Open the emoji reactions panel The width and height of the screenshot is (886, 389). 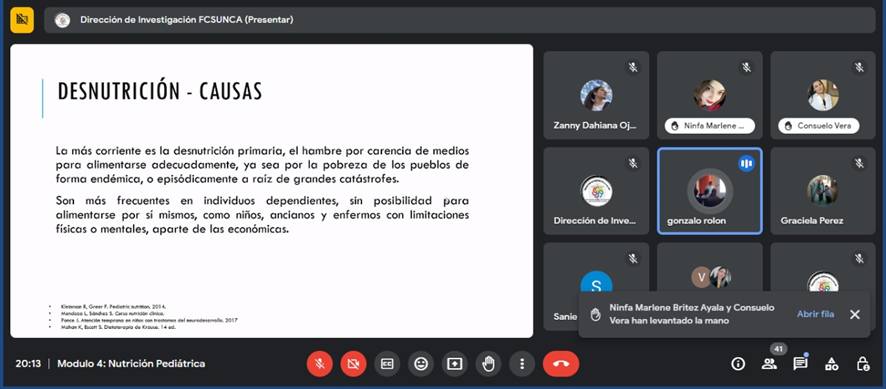(420, 364)
